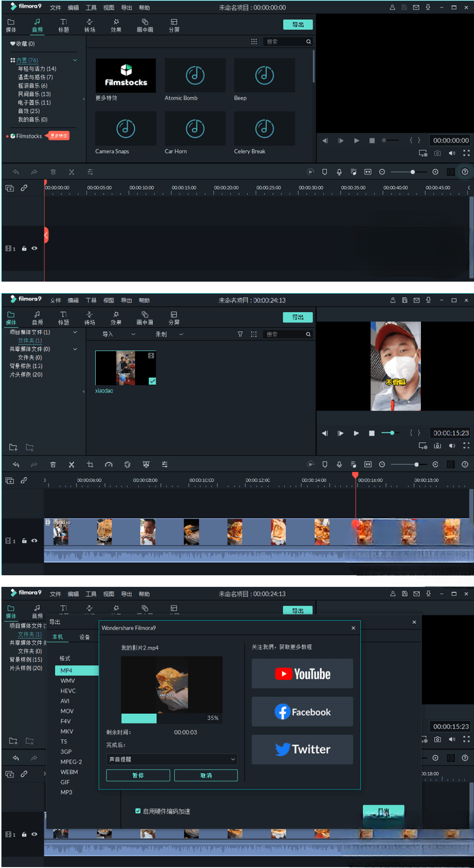Click the undo arrow in the middle window toolbar

pos(16,464)
